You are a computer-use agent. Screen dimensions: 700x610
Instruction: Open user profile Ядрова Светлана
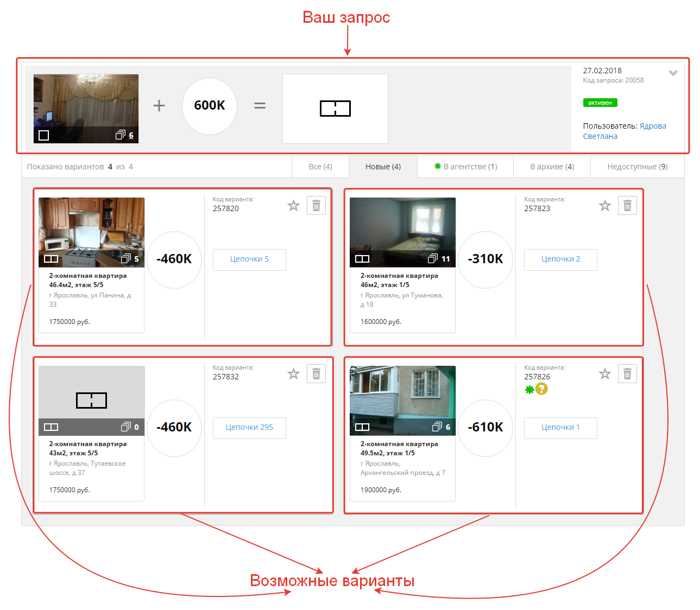click(624, 131)
